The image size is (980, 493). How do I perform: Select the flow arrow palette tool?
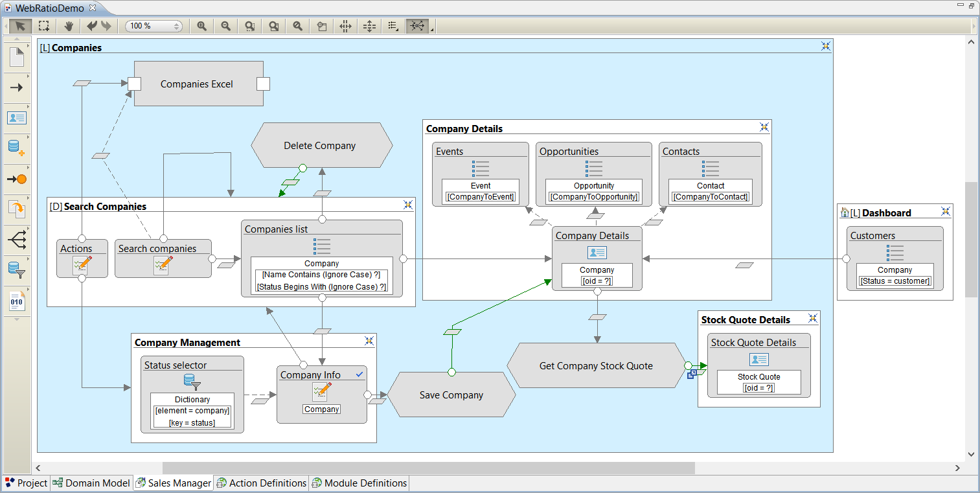click(17, 87)
